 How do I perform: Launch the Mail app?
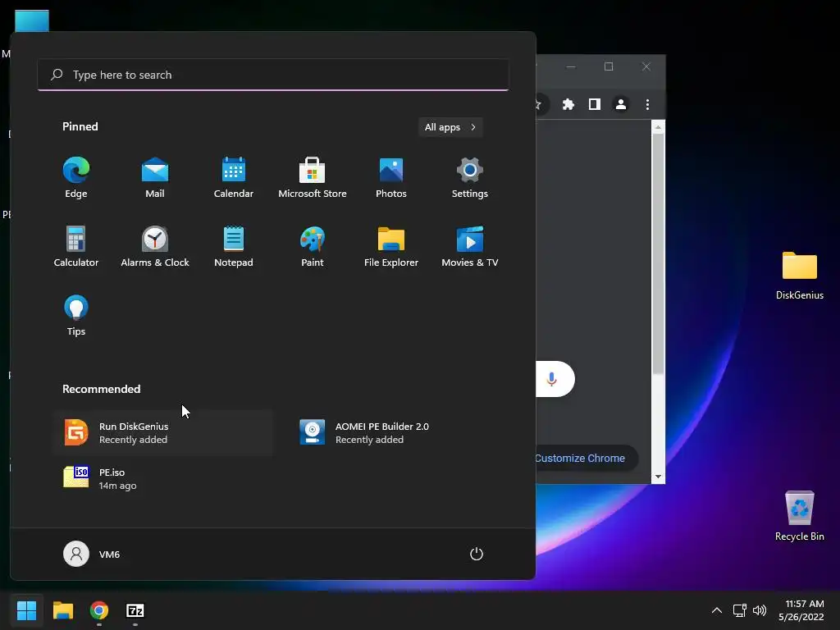(155, 177)
